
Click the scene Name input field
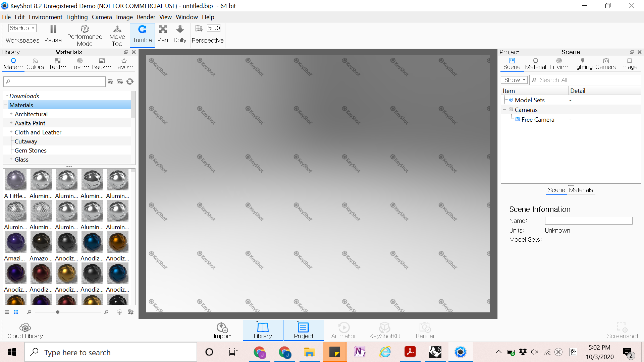pos(588,221)
